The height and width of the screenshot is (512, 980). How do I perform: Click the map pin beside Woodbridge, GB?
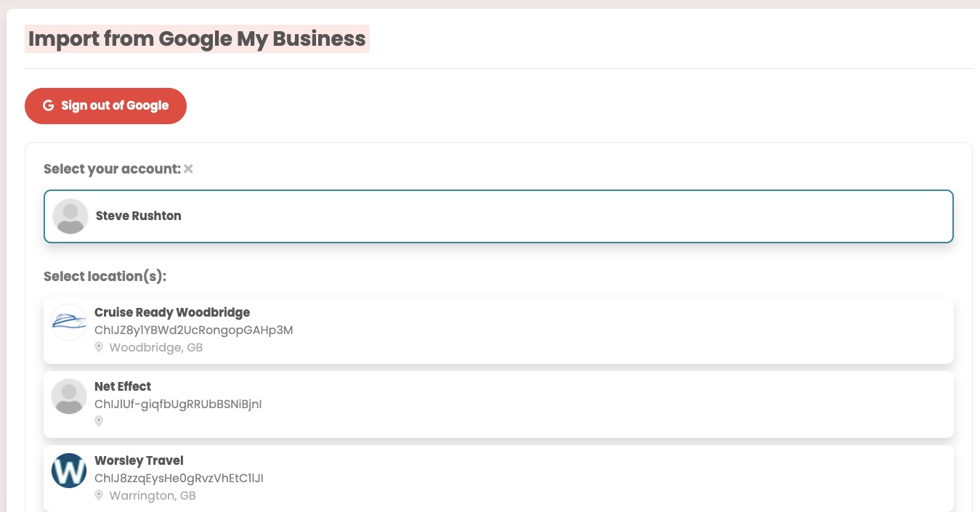pyautogui.click(x=99, y=347)
